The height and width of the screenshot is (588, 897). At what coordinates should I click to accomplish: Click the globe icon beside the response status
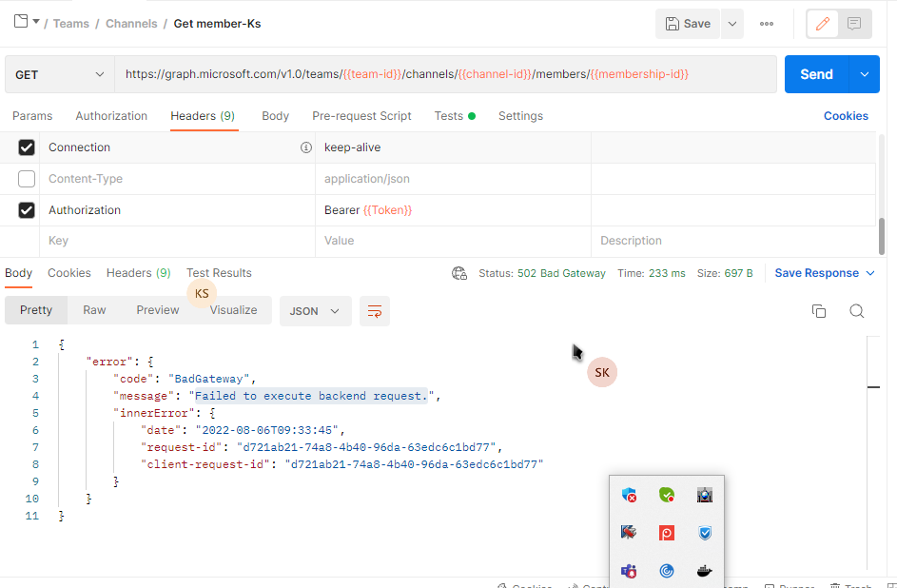459,272
